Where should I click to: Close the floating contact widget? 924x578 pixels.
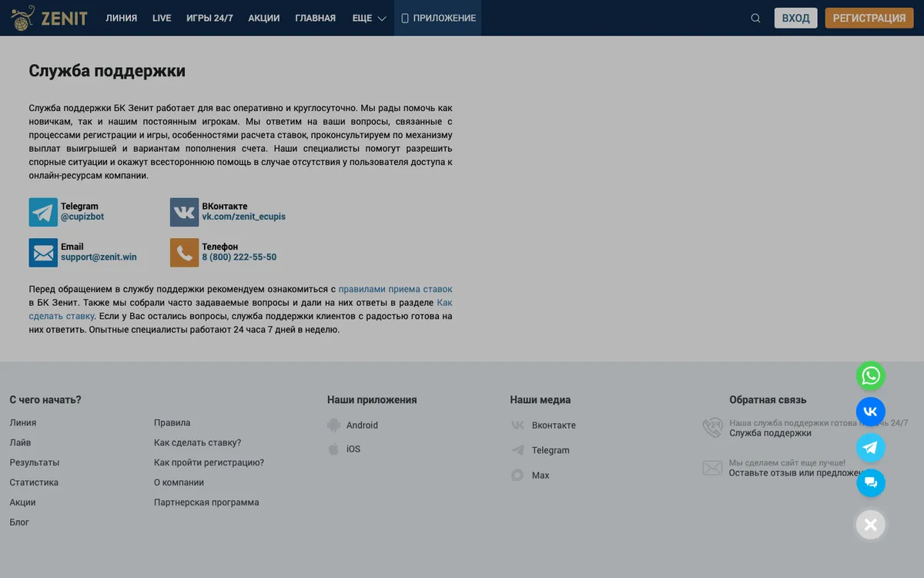point(871,525)
